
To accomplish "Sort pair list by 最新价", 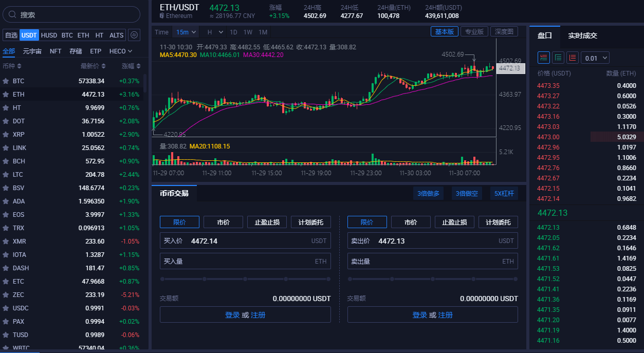I will tap(93, 66).
